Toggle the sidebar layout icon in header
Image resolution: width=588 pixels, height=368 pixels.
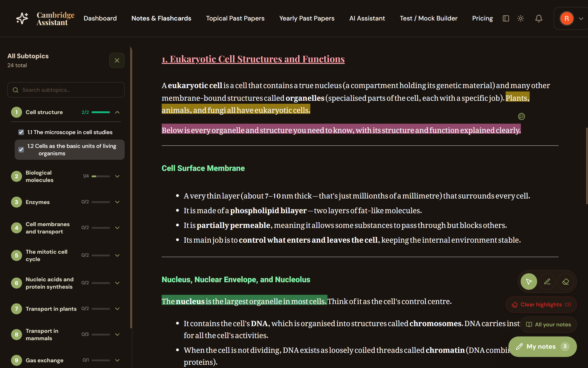tap(506, 18)
